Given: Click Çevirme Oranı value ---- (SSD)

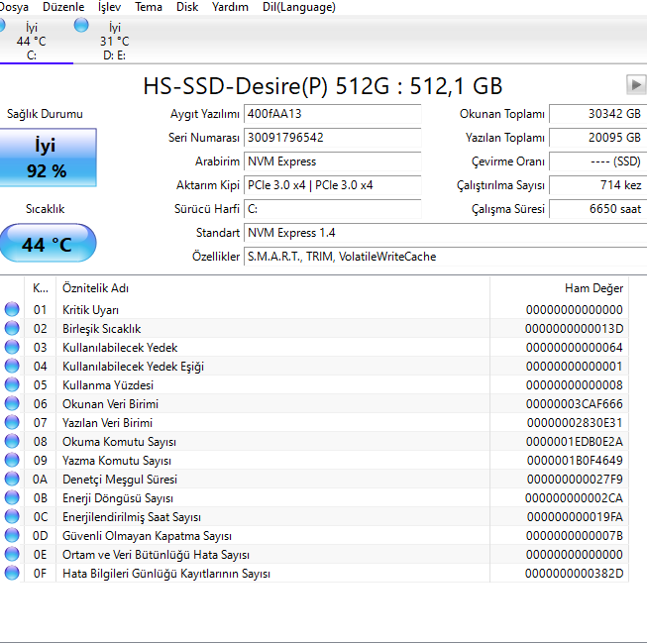Looking at the screenshot, I should point(597,161).
